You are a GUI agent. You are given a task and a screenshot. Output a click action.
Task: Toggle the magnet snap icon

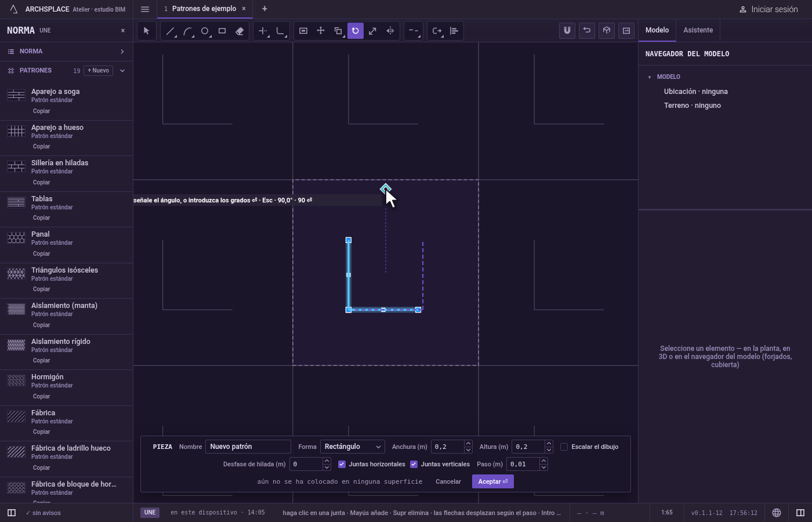coord(567,31)
